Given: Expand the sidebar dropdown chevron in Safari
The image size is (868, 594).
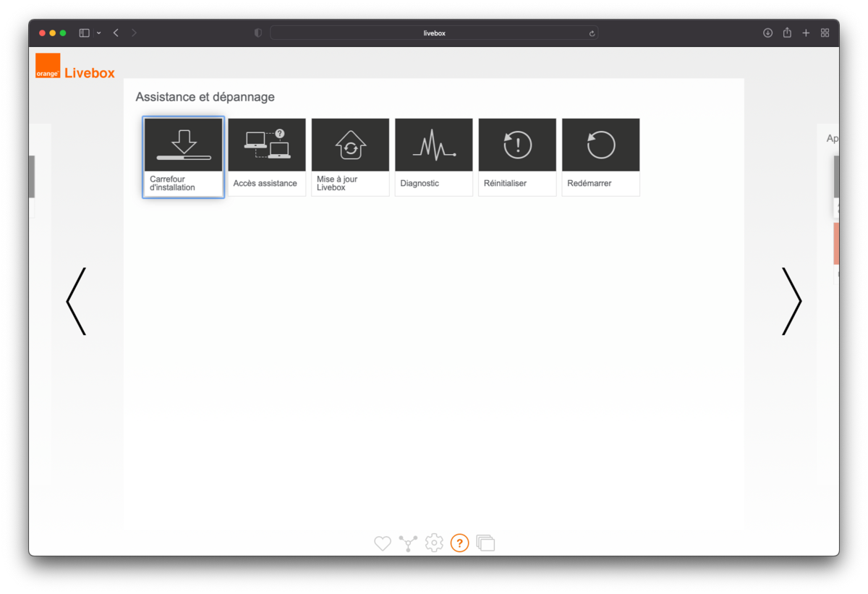Looking at the screenshot, I should [x=98, y=33].
